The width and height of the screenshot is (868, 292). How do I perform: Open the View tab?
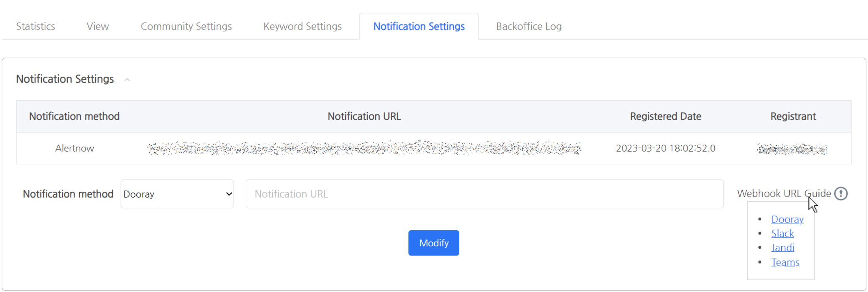[x=98, y=26]
